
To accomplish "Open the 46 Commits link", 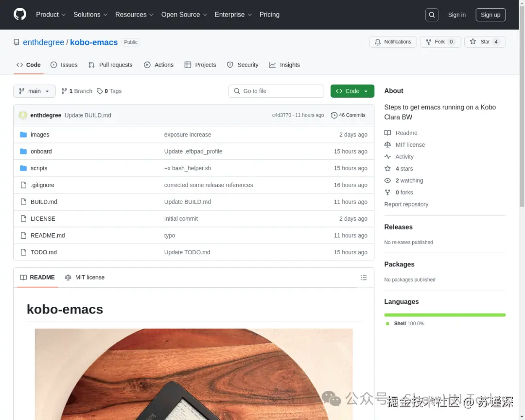I will click(x=348, y=115).
